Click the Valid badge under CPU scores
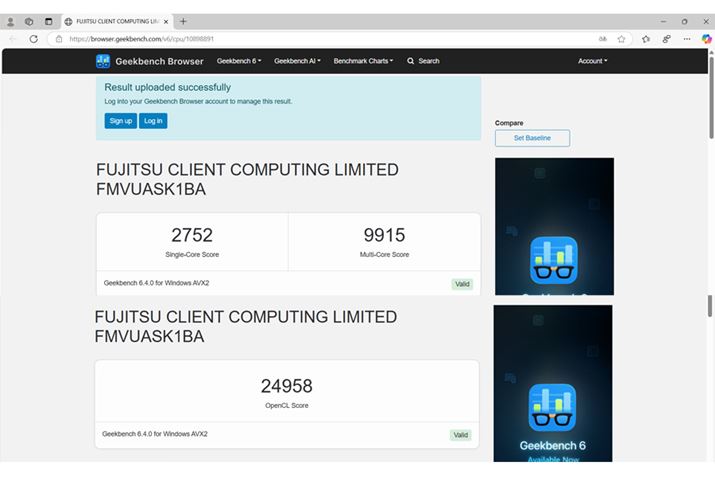 (462, 284)
